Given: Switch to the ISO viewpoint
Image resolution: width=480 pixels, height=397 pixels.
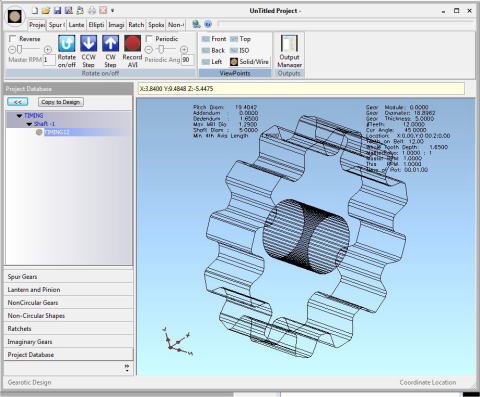Looking at the screenshot, I should 240,50.
